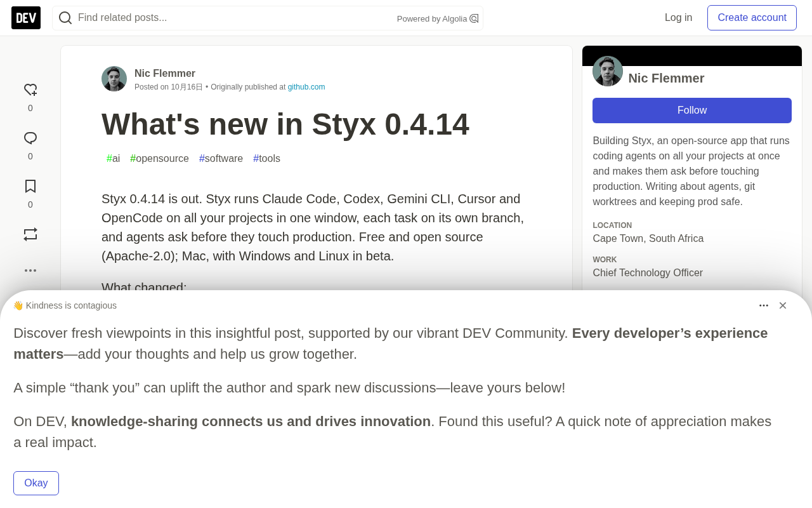The image size is (812, 508).
Task: Follow Nic Flemmer
Action: coord(692,110)
